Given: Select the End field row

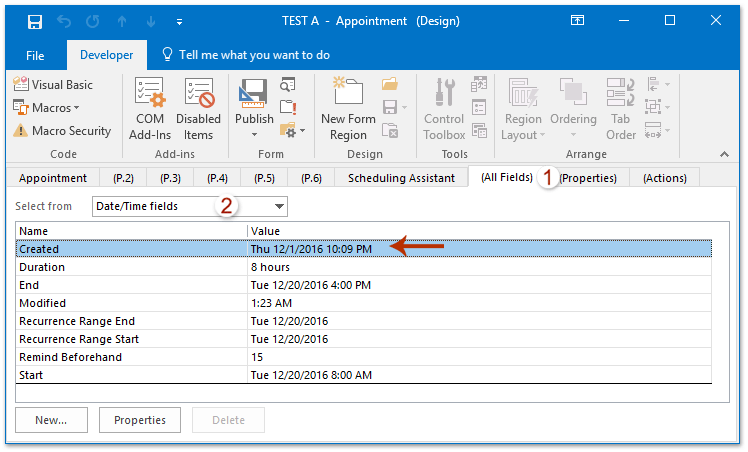Looking at the screenshot, I should point(364,285).
